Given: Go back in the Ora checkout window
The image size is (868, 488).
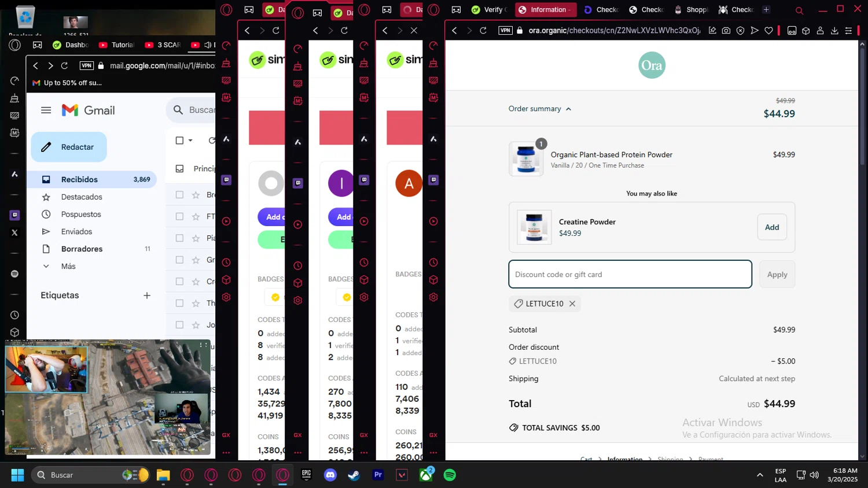Looking at the screenshot, I should click(x=454, y=31).
